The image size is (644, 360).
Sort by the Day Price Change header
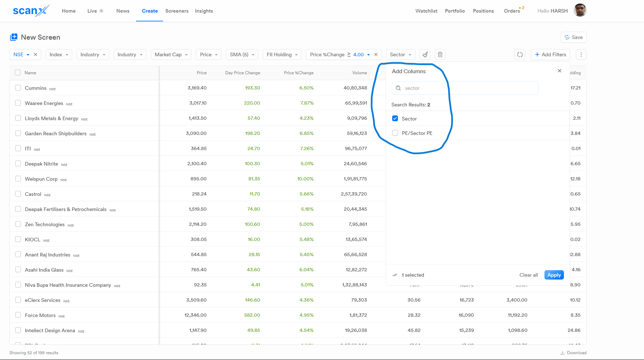(242, 73)
